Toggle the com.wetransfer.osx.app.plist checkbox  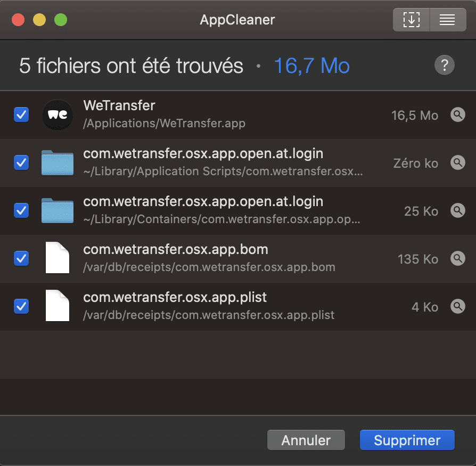point(21,307)
